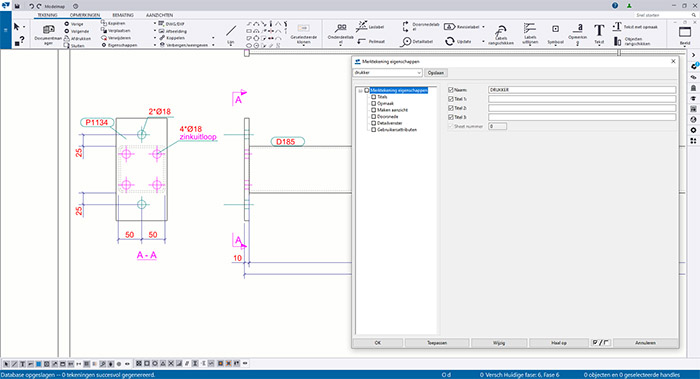Open the AANZICHTEN ribbon tab
This screenshot has height=379, width=700.
coord(159,15)
